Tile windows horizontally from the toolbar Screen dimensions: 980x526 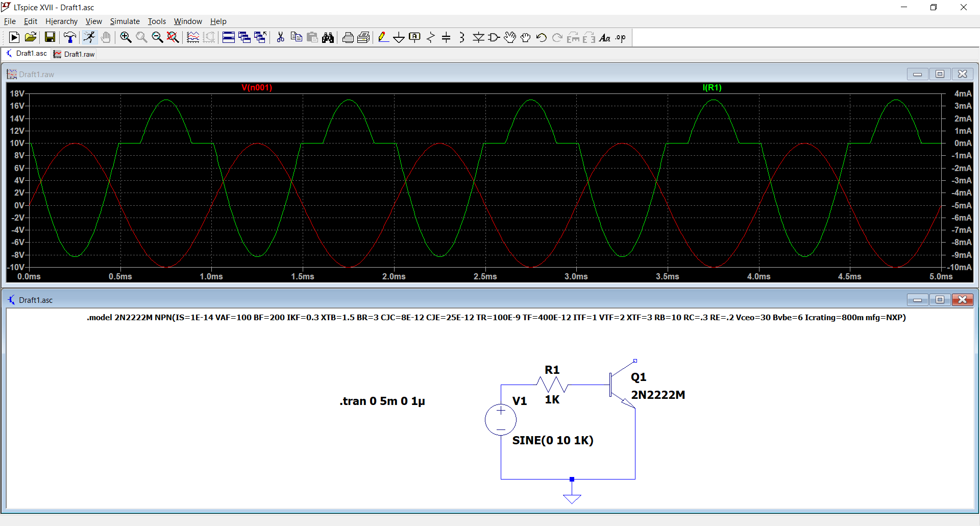(229, 37)
